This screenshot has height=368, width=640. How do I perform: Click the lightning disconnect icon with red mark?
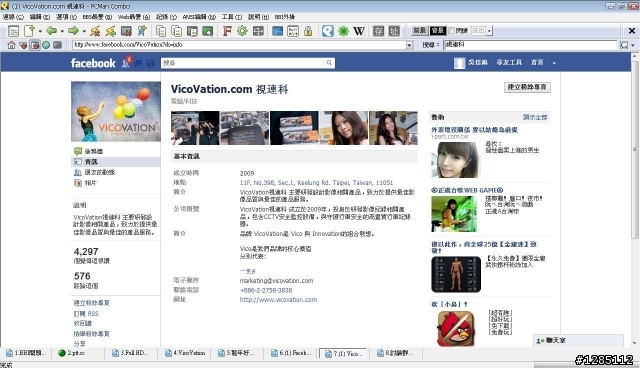95,31
